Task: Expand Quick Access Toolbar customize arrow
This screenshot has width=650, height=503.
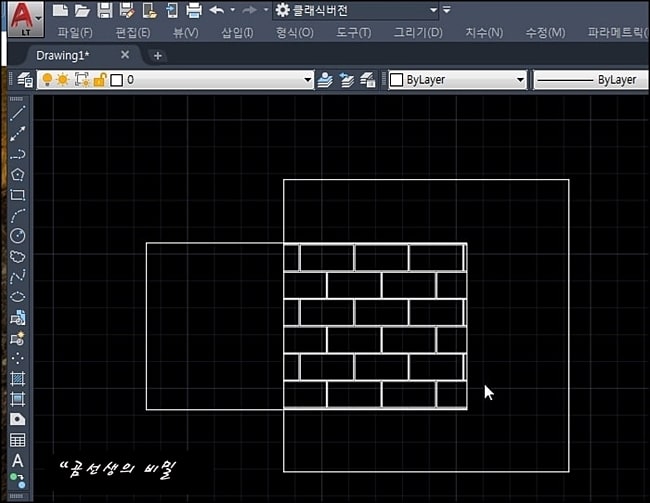Action: (447, 10)
